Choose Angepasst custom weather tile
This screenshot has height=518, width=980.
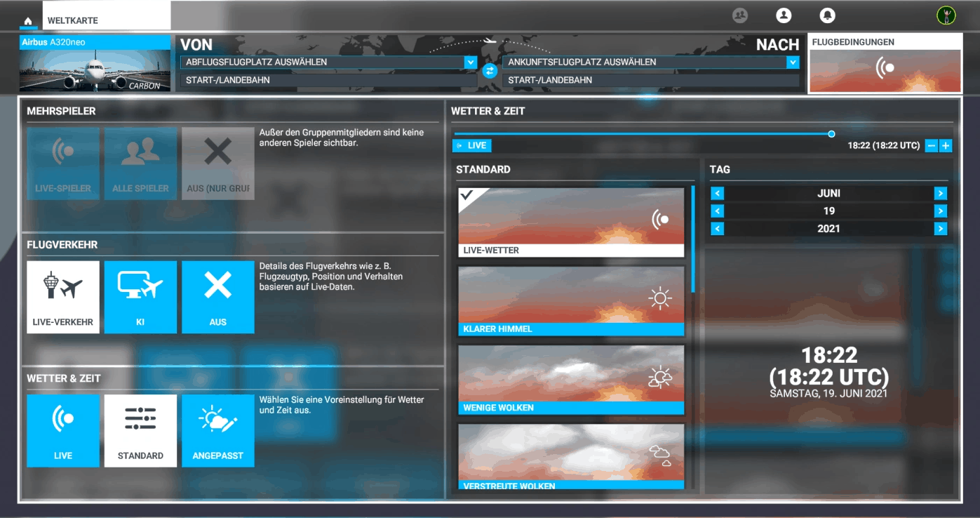217,430
